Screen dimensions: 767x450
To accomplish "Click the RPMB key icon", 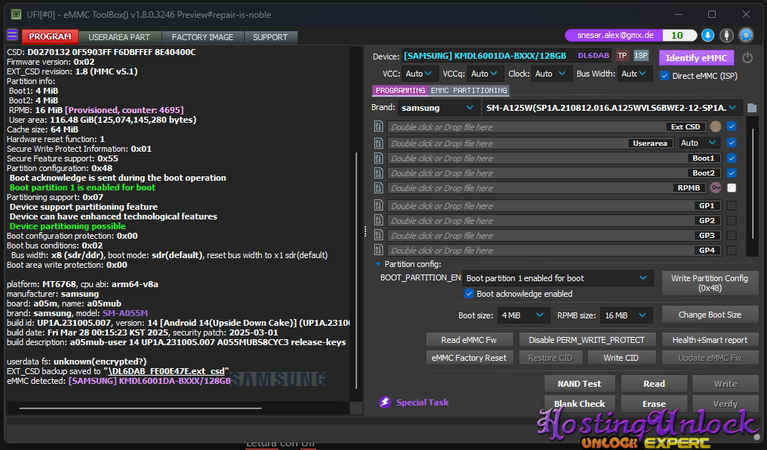I will click(716, 188).
